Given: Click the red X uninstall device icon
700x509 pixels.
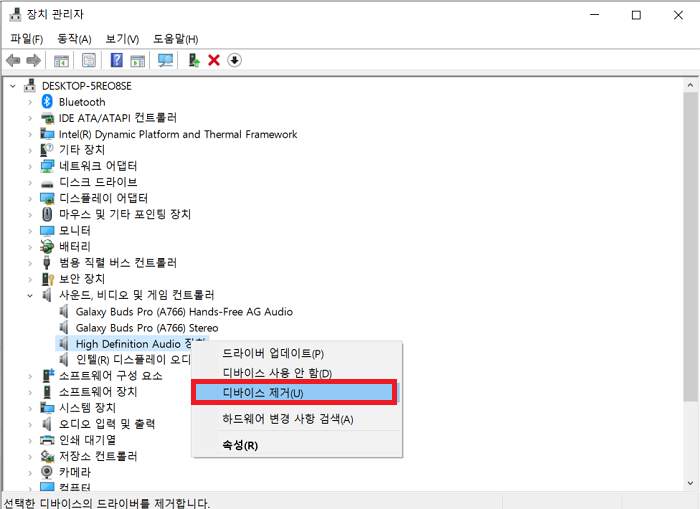Looking at the screenshot, I should point(214,60).
